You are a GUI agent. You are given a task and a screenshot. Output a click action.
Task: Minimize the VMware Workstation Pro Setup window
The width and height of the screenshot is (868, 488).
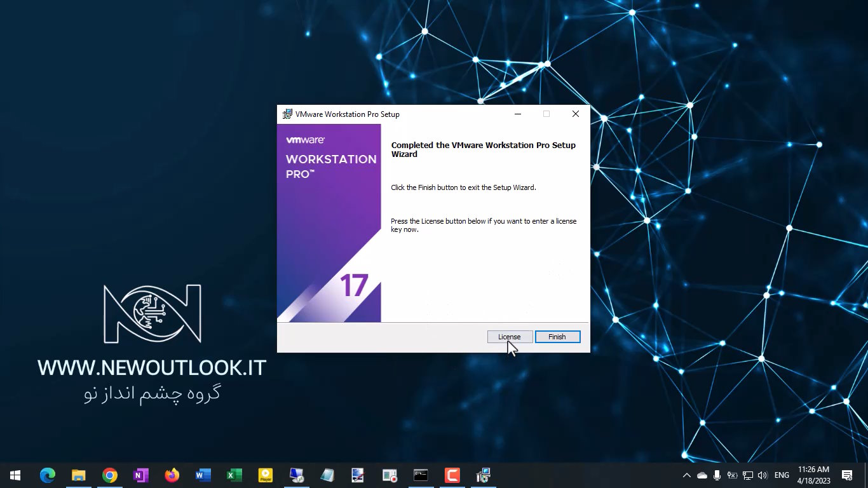(518, 114)
